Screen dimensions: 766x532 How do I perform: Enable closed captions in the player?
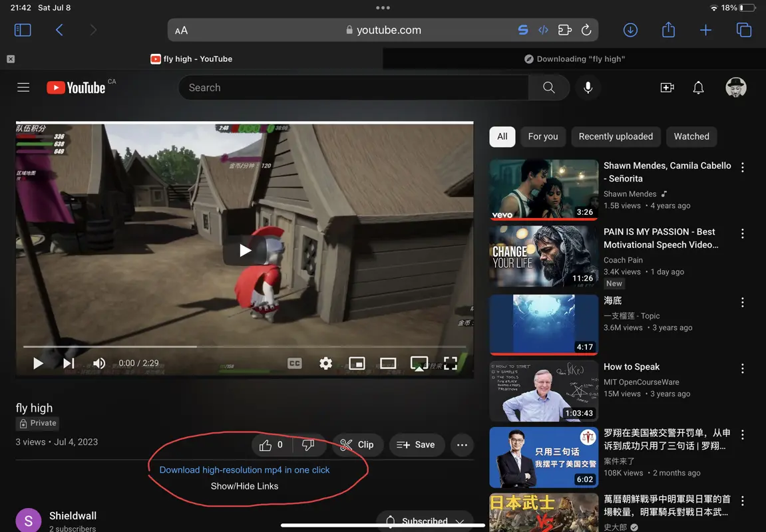point(294,363)
